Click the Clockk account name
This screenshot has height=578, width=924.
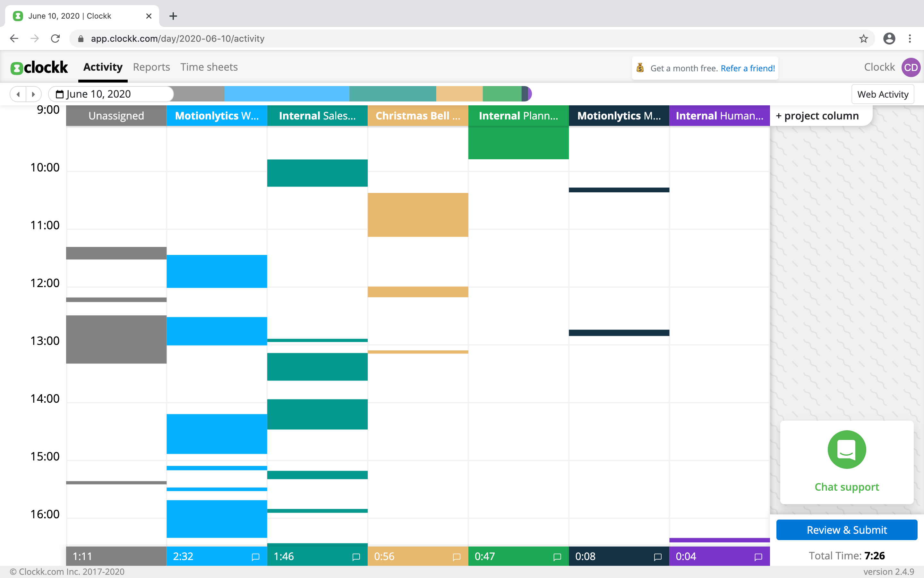pos(879,67)
